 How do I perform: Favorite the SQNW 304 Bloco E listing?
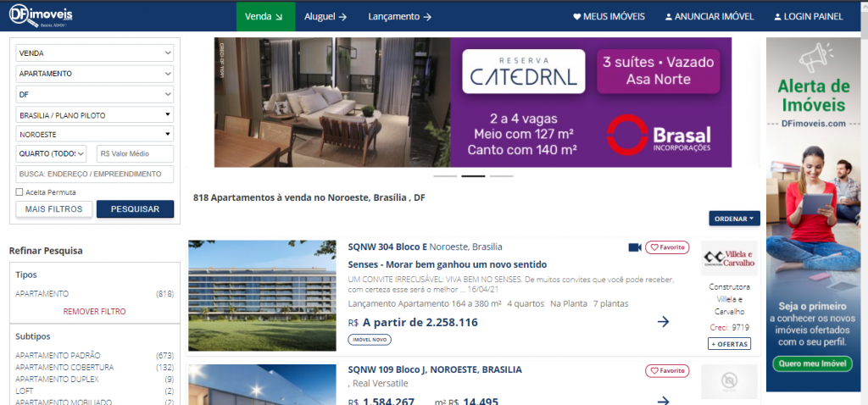point(667,247)
